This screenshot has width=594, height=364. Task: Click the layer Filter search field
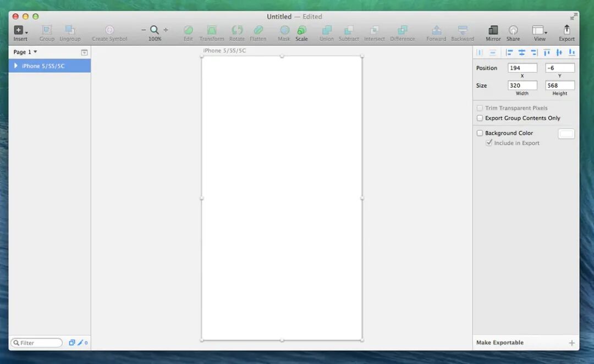tap(37, 343)
